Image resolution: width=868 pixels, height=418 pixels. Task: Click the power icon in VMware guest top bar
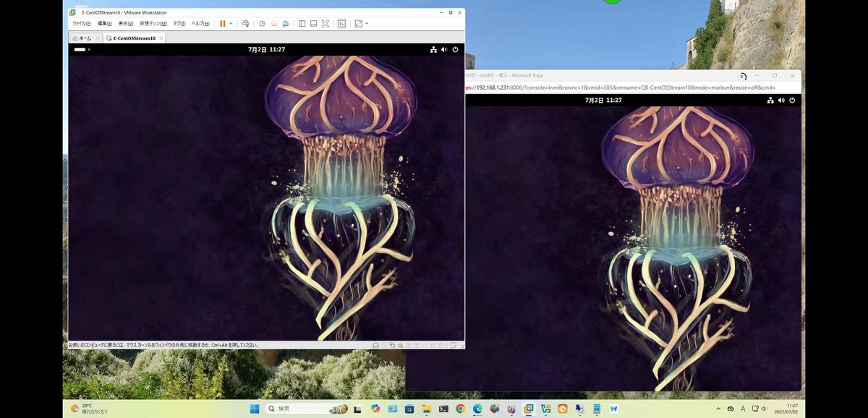pyautogui.click(x=455, y=49)
